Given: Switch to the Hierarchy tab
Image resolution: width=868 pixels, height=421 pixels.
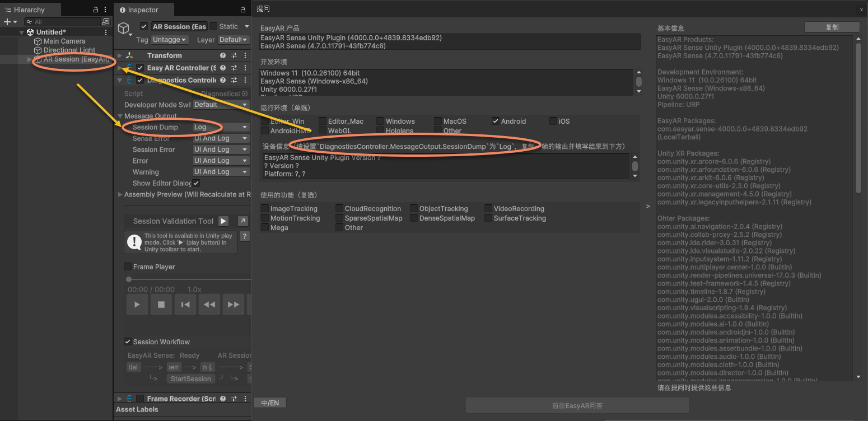Looking at the screenshot, I should coord(31,10).
